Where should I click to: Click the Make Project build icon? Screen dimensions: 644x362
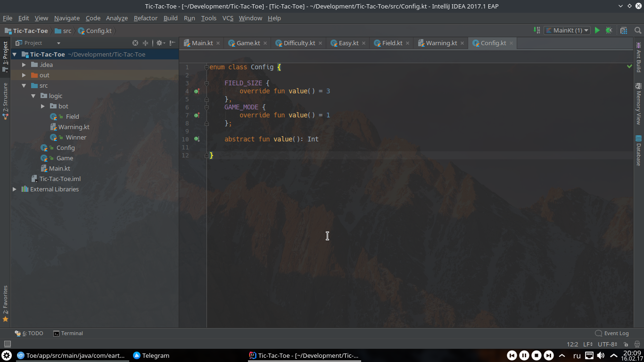pos(537,31)
